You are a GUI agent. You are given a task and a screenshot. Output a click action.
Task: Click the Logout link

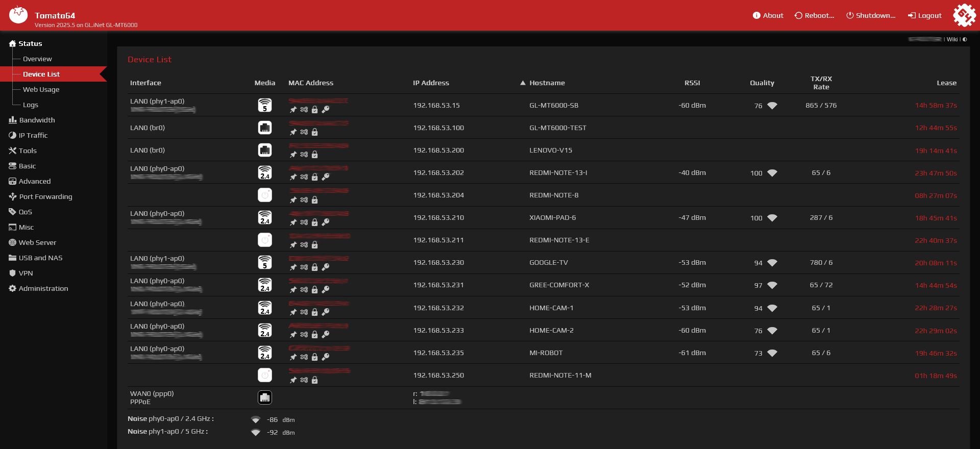925,15
